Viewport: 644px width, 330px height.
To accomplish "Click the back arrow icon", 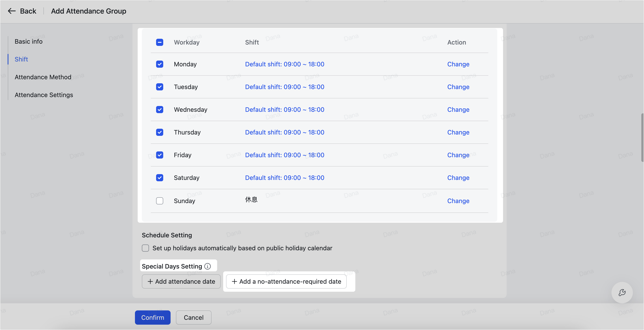I will (x=12, y=11).
